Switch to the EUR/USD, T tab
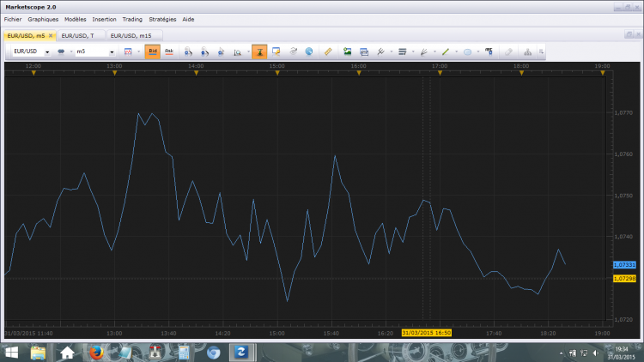This screenshot has width=644, height=362. pos(77,36)
